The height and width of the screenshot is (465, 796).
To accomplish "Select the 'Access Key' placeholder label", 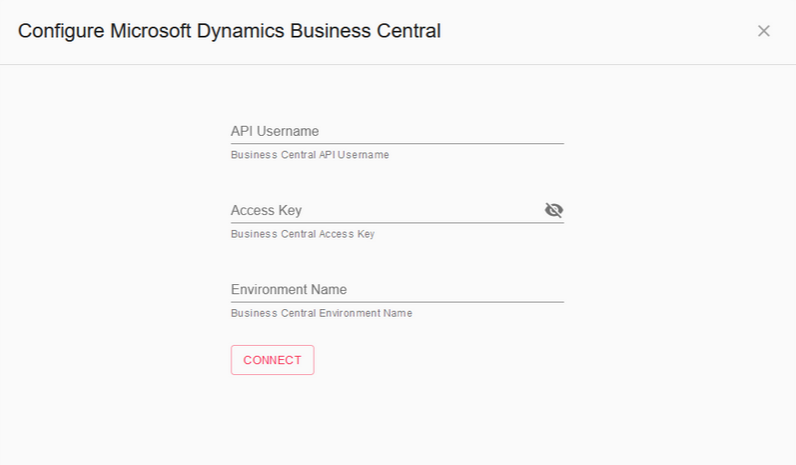I will (x=266, y=210).
